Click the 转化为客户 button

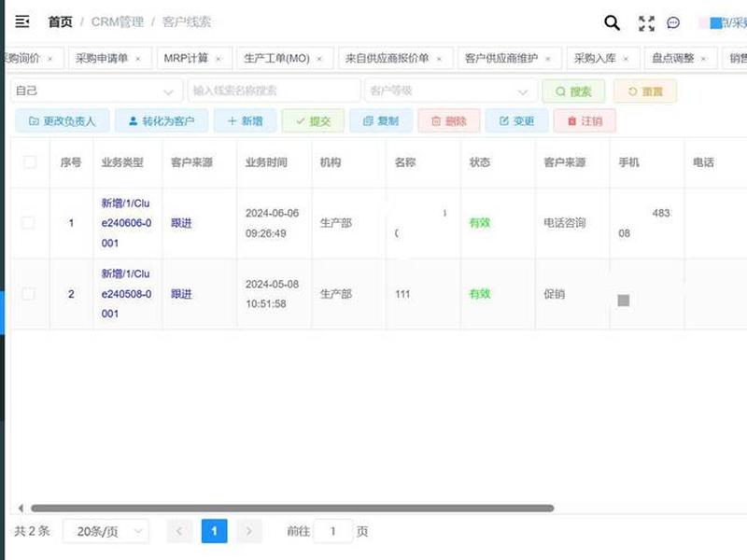(162, 121)
